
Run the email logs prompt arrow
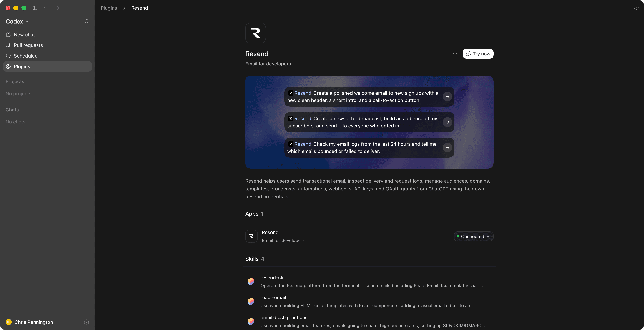click(x=447, y=148)
